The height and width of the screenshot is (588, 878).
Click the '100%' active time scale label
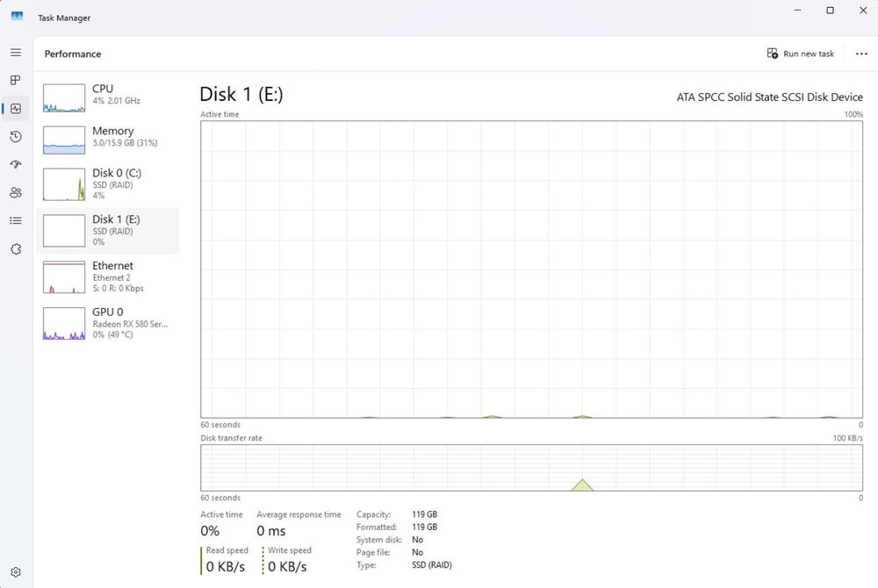[x=853, y=114]
